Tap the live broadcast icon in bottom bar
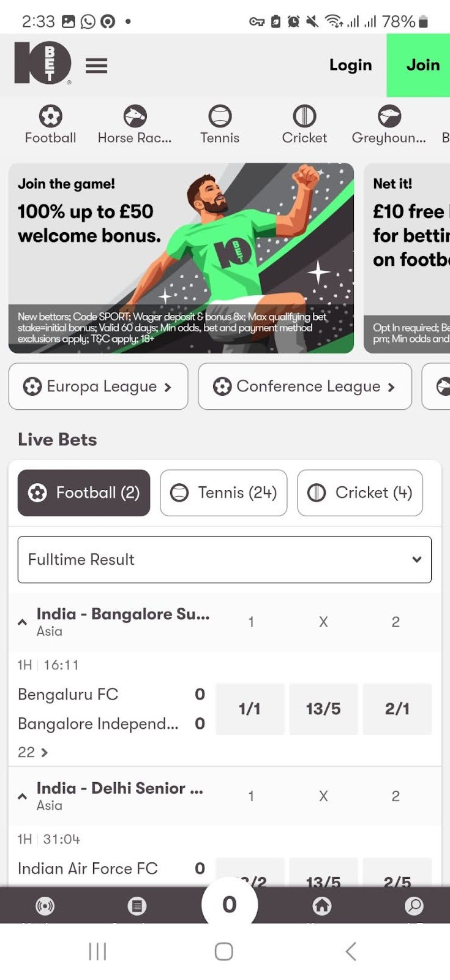 (45, 905)
